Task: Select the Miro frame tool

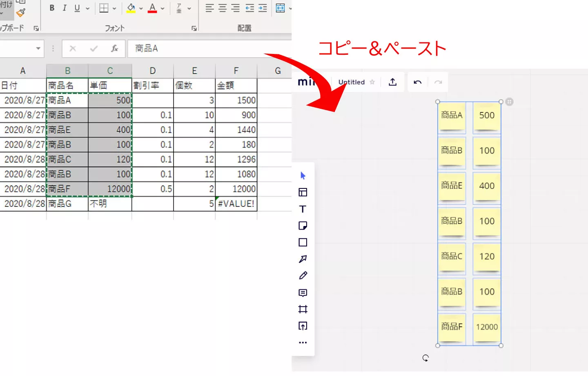Action: tap(303, 309)
